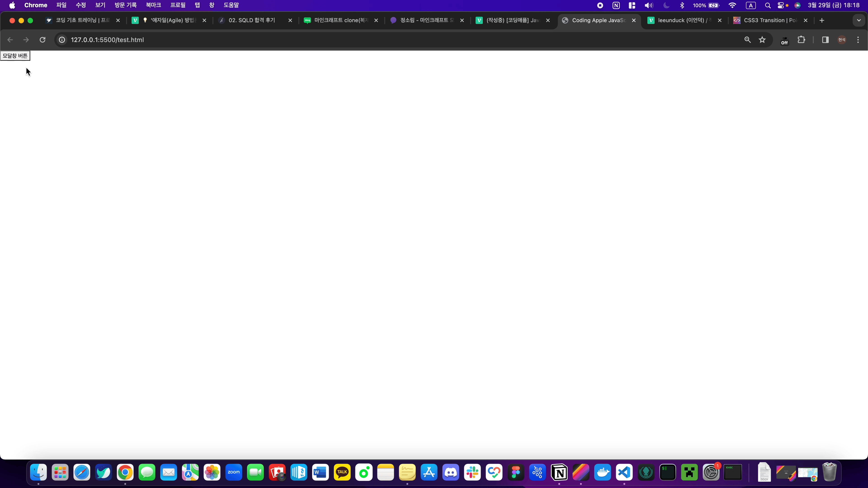Open a new tab with plus button
The height and width of the screenshot is (488, 868).
click(822, 20)
